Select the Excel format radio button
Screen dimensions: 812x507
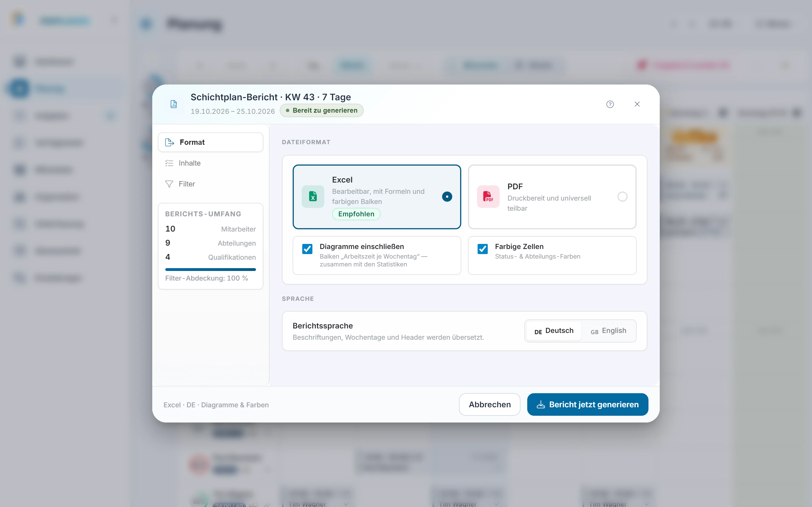[x=447, y=197]
